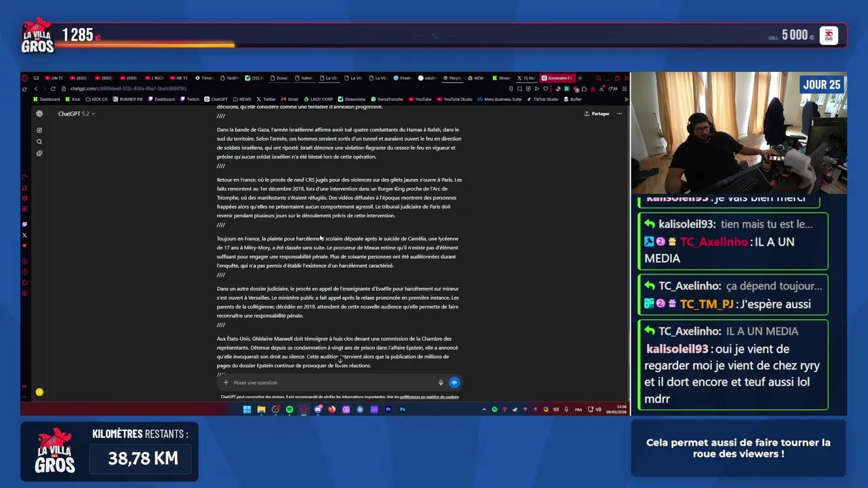This screenshot has height=488, width=868.
Task: Open the Streamlabs bookmark
Action: tap(352, 99)
